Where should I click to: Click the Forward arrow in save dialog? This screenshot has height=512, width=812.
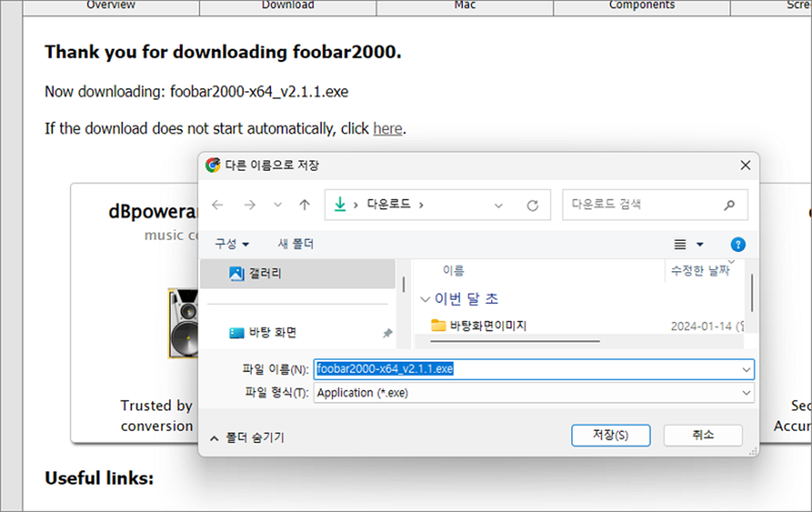249,205
